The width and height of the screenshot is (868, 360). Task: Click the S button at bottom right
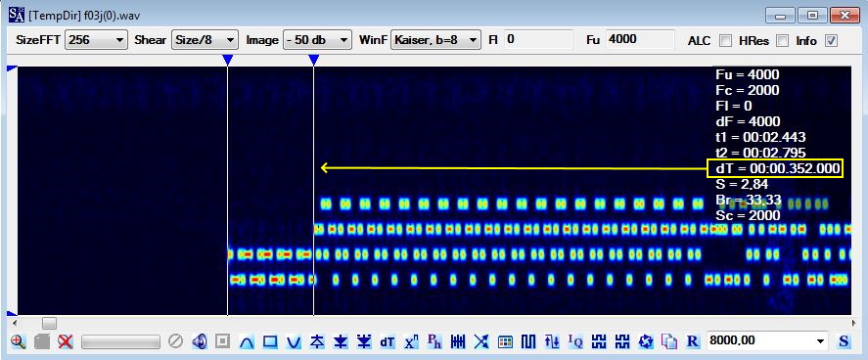click(x=844, y=341)
